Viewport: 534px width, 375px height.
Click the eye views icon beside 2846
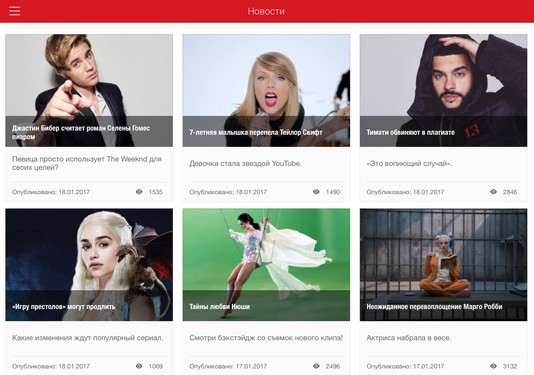click(x=493, y=192)
